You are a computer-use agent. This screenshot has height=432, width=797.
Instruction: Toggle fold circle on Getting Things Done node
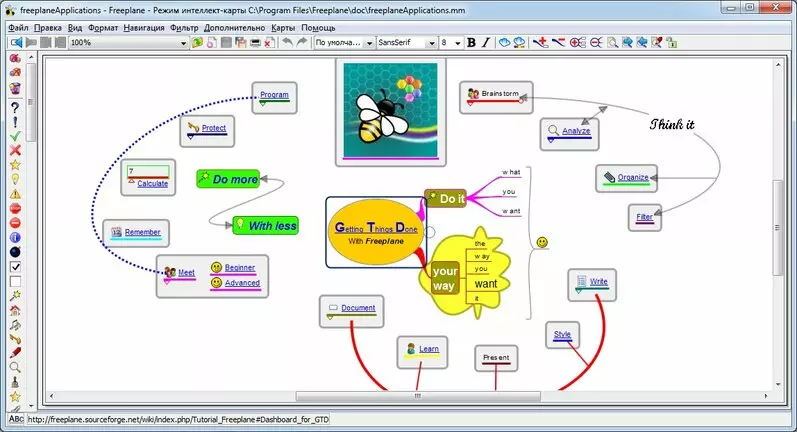(x=430, y=232)
